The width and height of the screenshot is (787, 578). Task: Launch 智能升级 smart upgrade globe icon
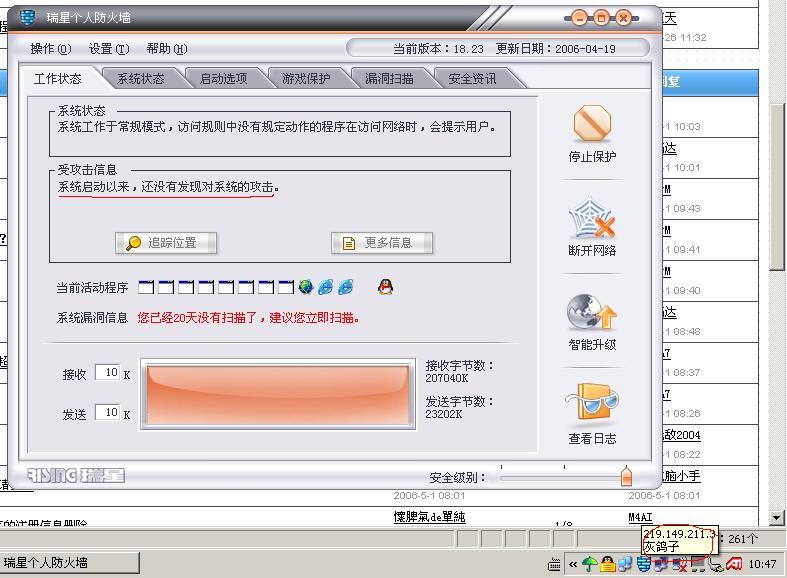[x=592, y=312]
